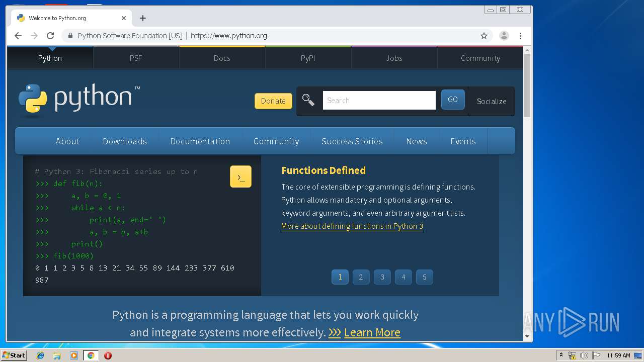
Task: Open the Socialize dropdown
Action: [x=492, y=101]
